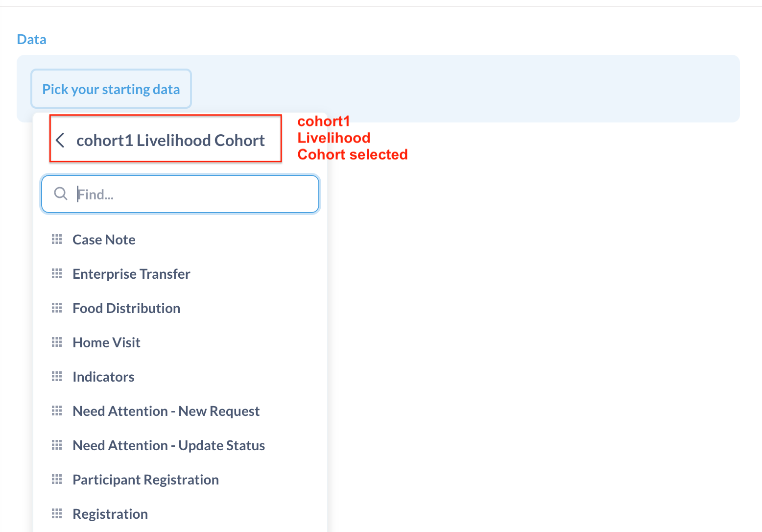762x532 pixels.
Task: Select the Home Visit data source
Action: [x=106, y=342]
